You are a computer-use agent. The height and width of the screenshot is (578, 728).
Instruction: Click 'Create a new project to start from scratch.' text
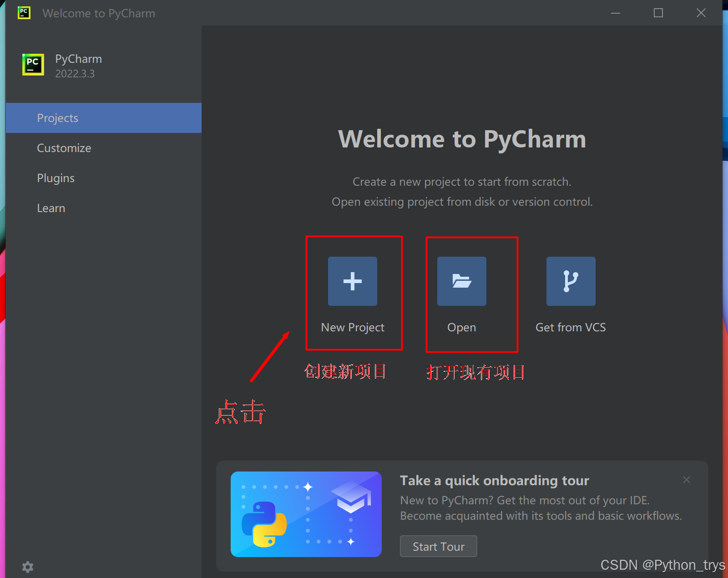pyautogui.click(x=462, y=182)
